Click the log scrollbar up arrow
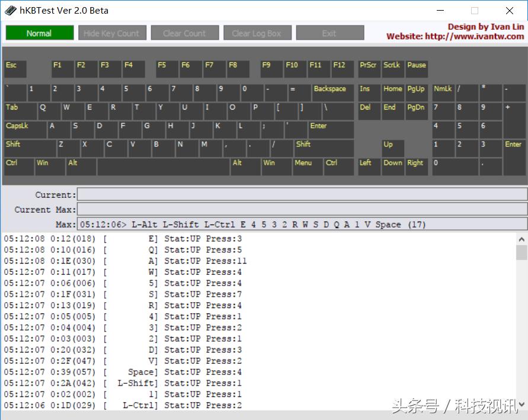Viewport: 528px width, 420px height. tap(521, 239)
